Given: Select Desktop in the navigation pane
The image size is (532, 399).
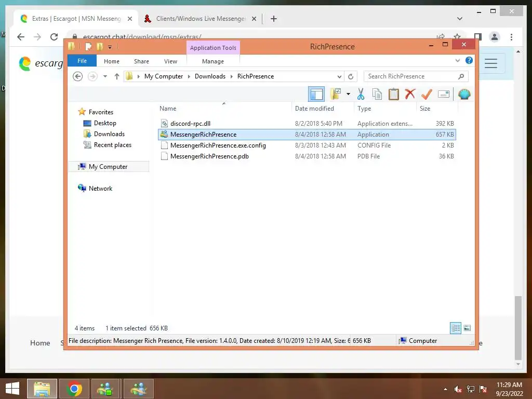Looking at the screenshot, I should (x=105, y=123).
